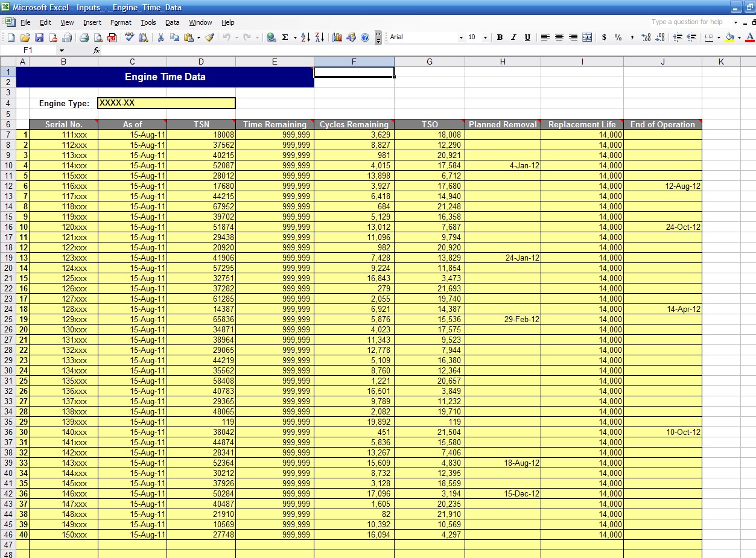Click the Merge and Center icon
This screenshot has width=756, height=558.
pos(587,37)
